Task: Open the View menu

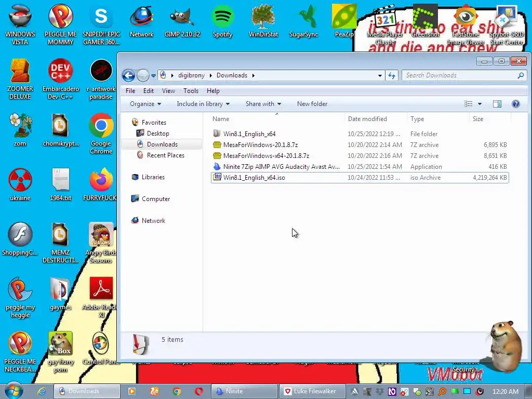Action: [x=169, y=91]
